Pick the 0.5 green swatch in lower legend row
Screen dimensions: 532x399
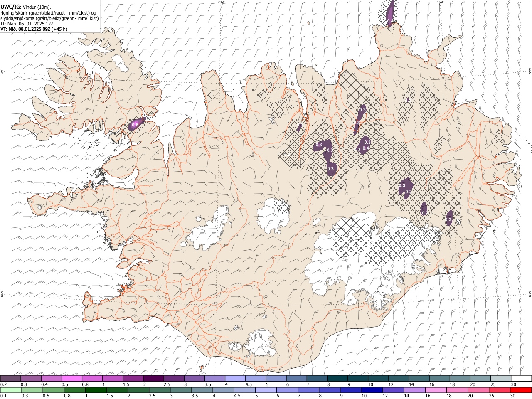(53, 390)
